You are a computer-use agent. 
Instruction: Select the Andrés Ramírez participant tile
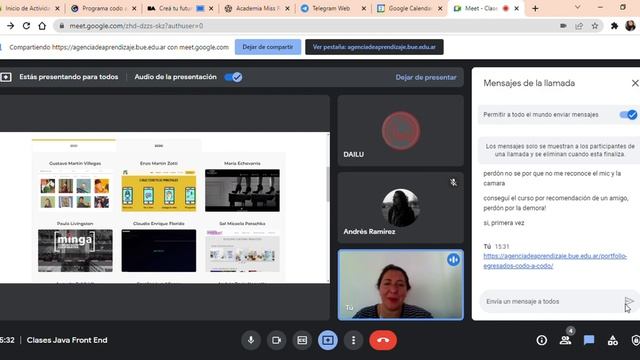(400, 208)
